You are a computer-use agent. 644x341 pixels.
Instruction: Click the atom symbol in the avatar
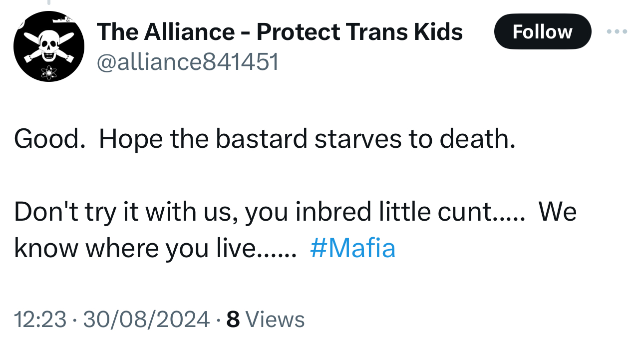[49, 72]
